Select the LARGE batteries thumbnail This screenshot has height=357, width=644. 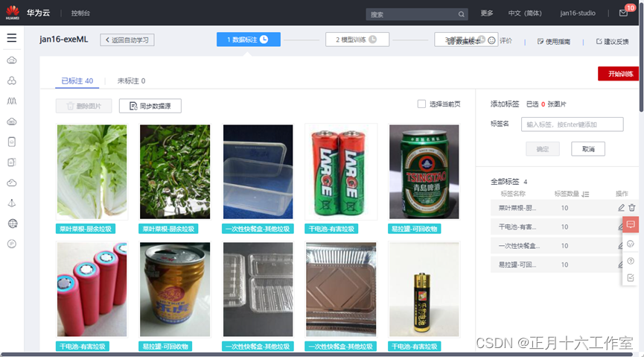tap(341, 171)
